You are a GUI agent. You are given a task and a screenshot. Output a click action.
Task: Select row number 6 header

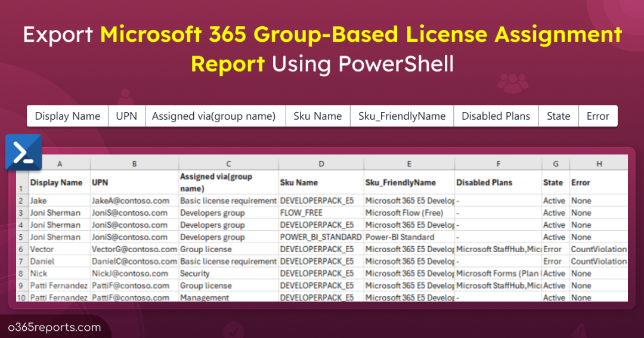(22, 249)
